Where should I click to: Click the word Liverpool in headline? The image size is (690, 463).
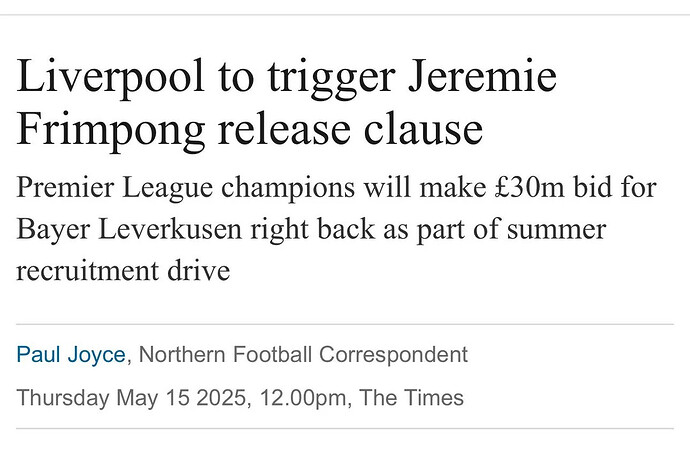click(x=110, y=77)
